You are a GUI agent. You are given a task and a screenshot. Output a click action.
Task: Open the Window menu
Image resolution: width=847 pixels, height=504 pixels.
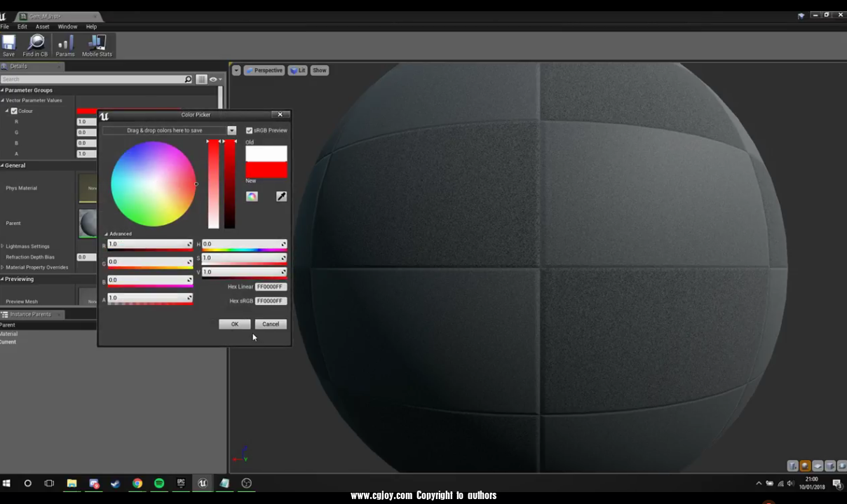[x=67, y=27]
